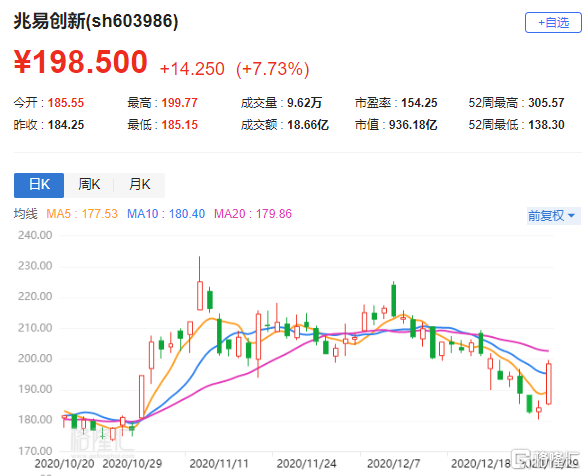Click the 市盈率 value 154.25

419,103
